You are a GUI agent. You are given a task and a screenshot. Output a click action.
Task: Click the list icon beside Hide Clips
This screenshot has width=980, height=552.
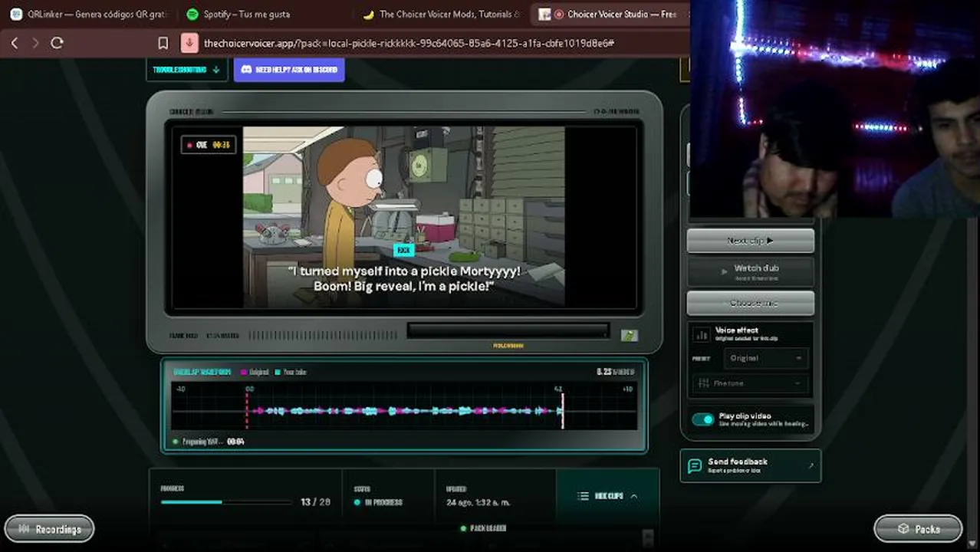click(584, 496)
